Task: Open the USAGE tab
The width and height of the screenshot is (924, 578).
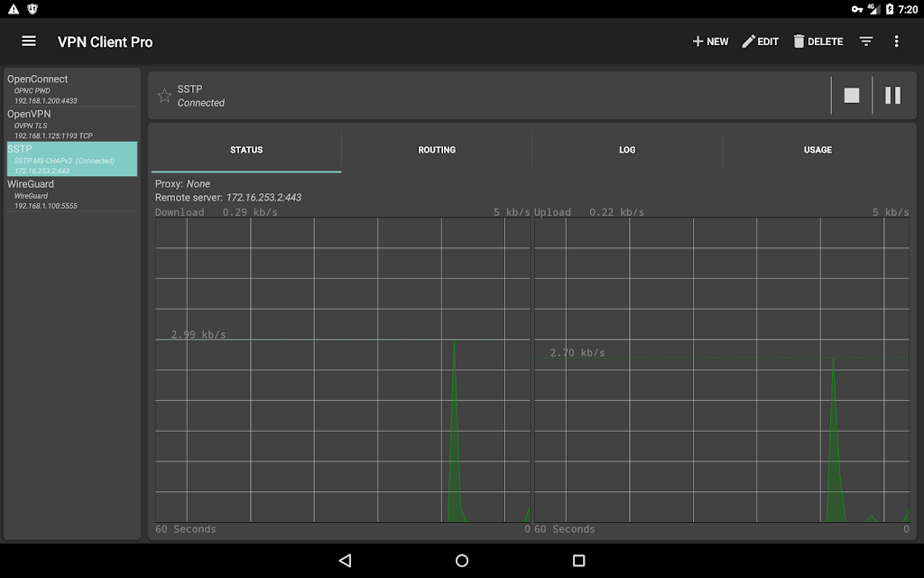Action: (818, 150)
